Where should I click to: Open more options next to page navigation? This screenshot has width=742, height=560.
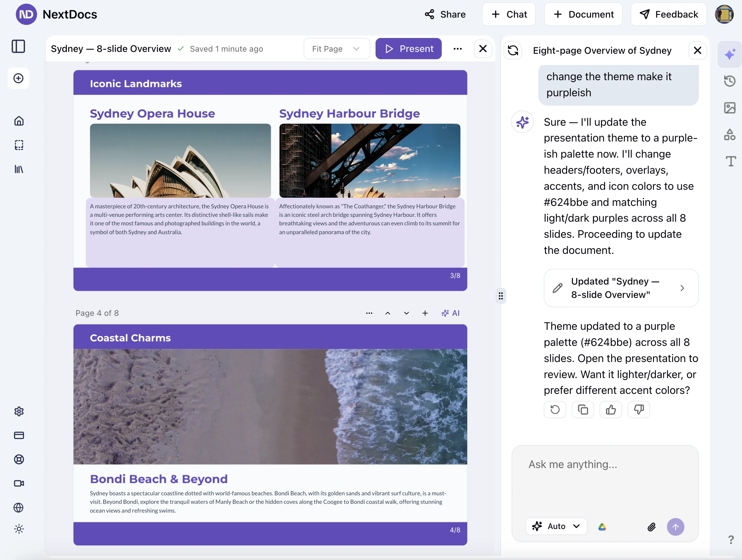pyautogui.click(x=369, y=313)
